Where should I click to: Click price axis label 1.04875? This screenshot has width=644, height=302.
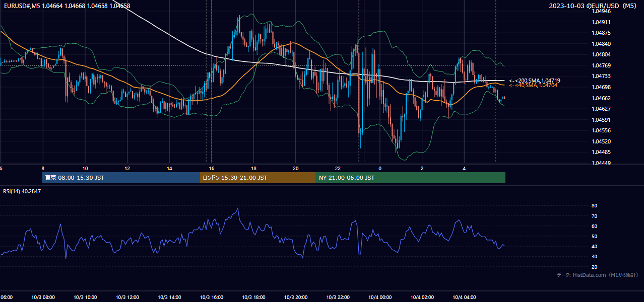point(601,33)
